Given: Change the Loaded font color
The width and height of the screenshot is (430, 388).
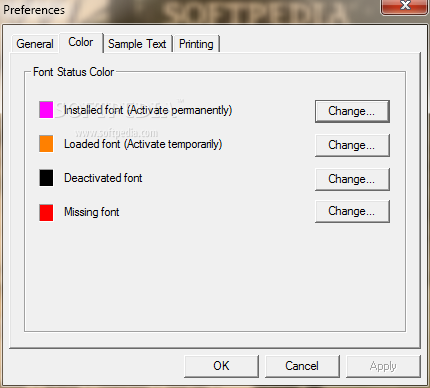Looking at the screenshot, I should 352,145.
